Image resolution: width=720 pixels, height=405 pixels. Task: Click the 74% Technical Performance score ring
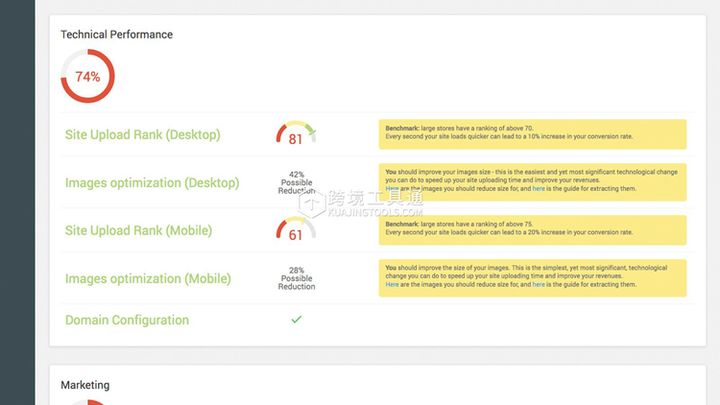[x=88, y=76]
